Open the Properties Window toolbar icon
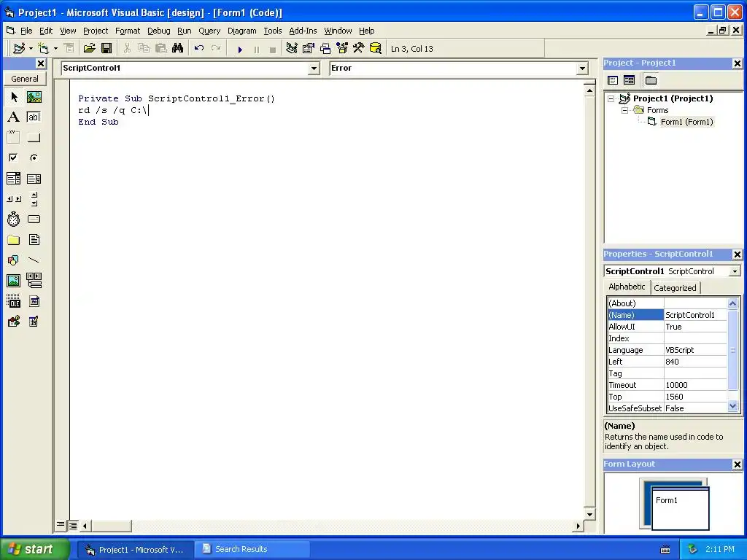 point(309,49)
